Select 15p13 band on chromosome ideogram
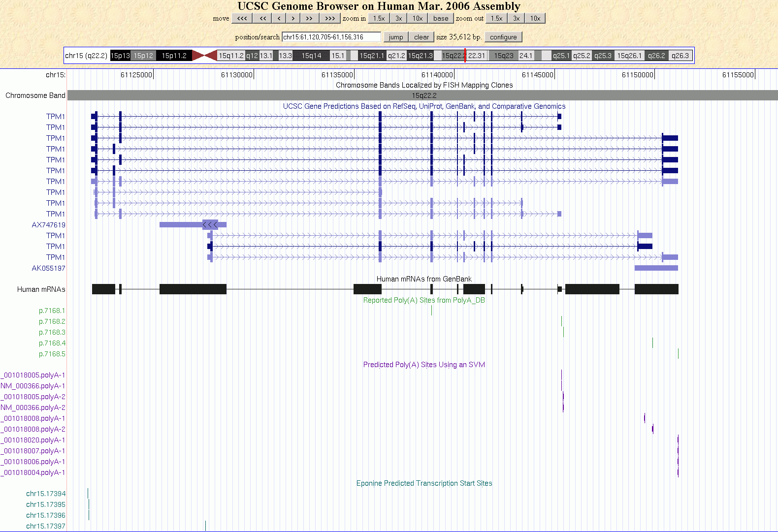 click(120, 56)
